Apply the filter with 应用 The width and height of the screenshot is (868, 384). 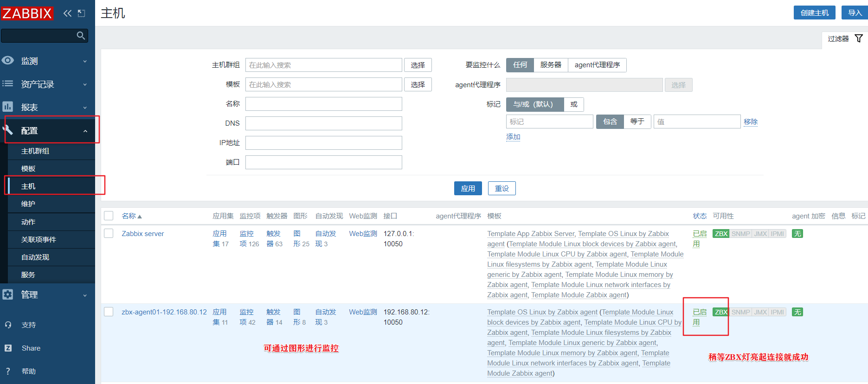click(468, 188)
